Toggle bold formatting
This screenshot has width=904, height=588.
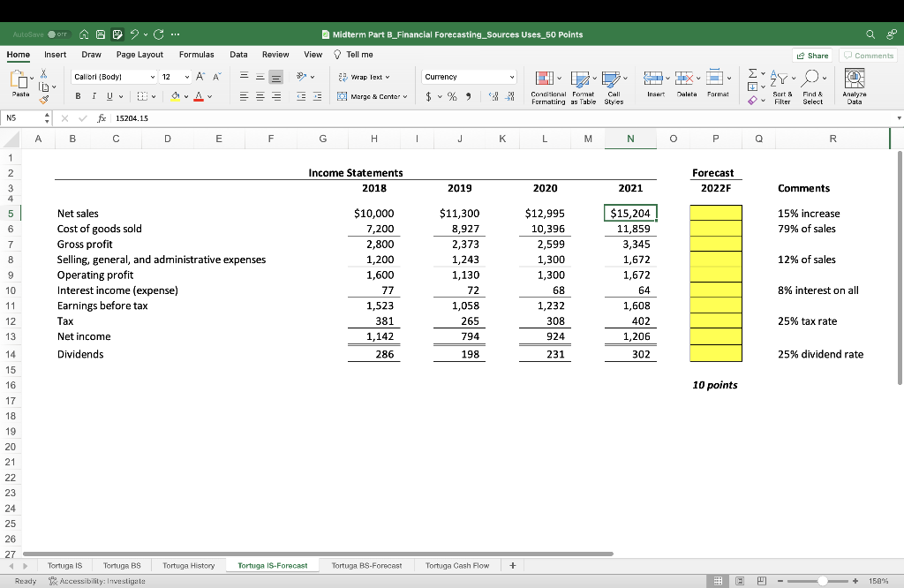tap(78, 96)
